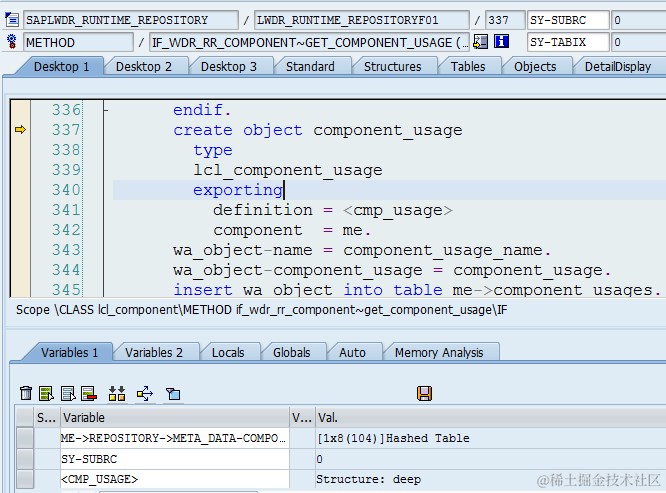Open the Desktop 3 tab
Image resolution: width=666 pixels, height=493 pixels.
point(229,67)
